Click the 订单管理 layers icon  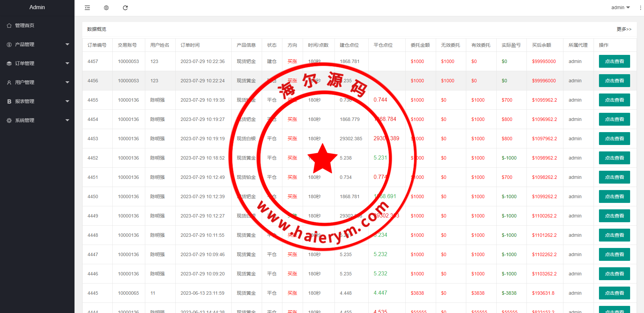[x=9, y=63]
